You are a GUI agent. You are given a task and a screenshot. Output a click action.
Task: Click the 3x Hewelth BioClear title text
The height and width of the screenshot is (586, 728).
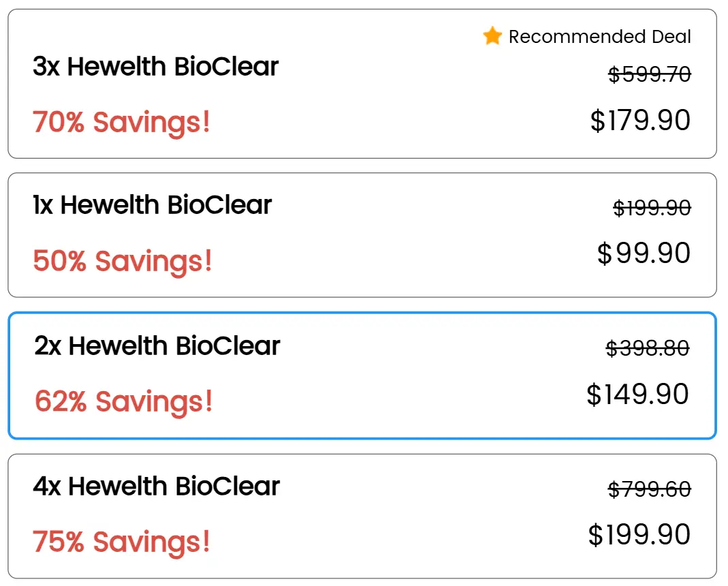coord(155,67)
